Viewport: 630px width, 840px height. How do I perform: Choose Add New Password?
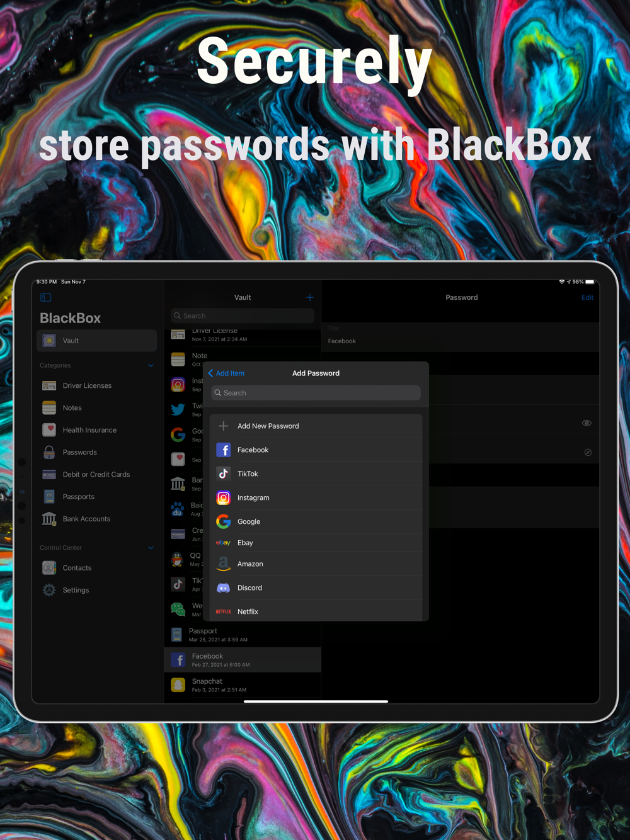coord(316,426)
